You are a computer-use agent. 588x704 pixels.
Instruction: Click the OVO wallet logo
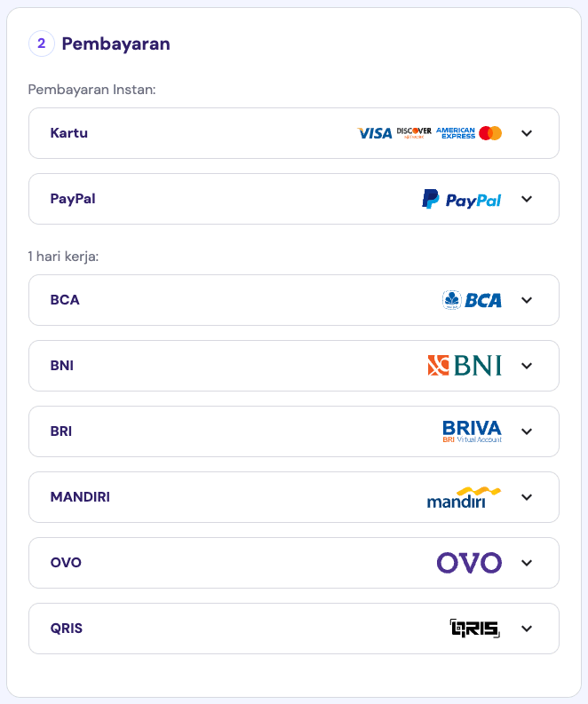click(x=469, y=563)
